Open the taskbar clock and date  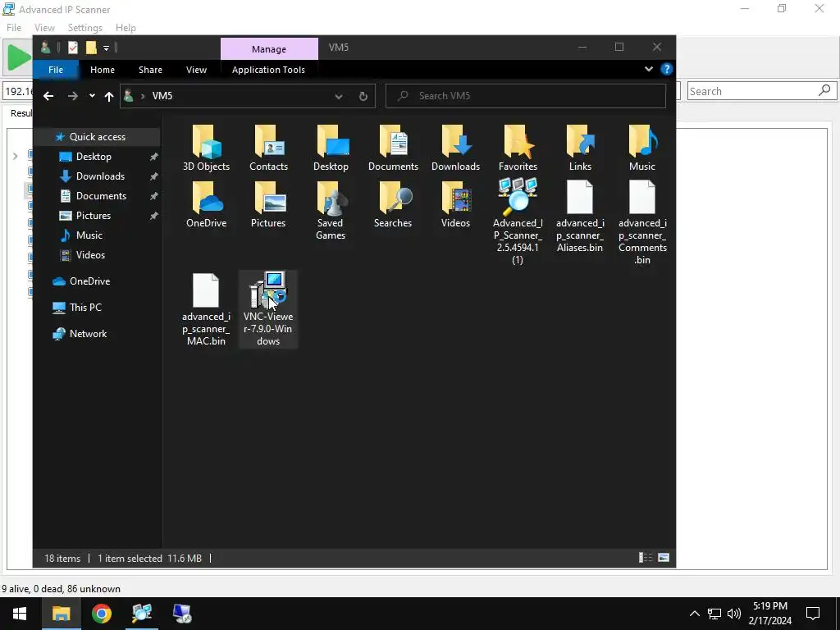coord(769,614)
